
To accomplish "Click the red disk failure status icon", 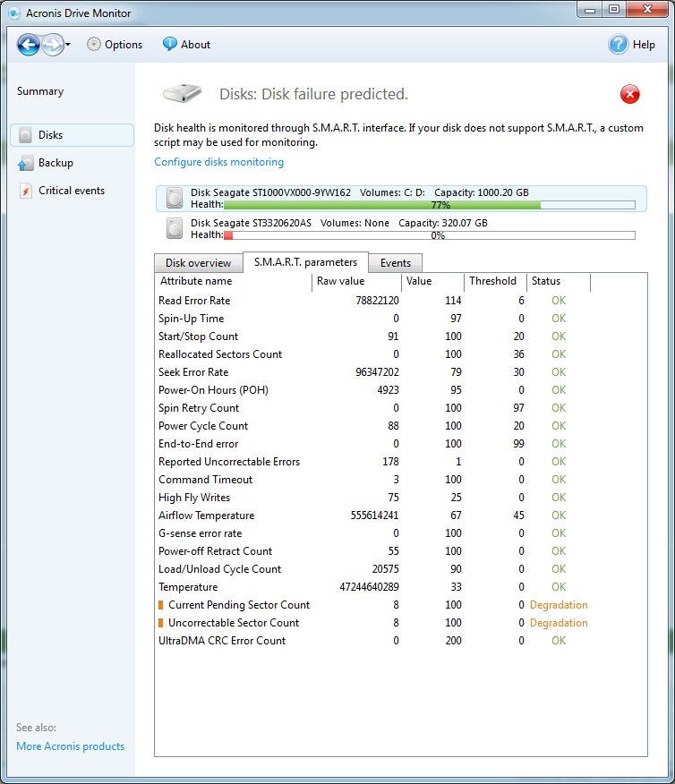I will [630, 94].
